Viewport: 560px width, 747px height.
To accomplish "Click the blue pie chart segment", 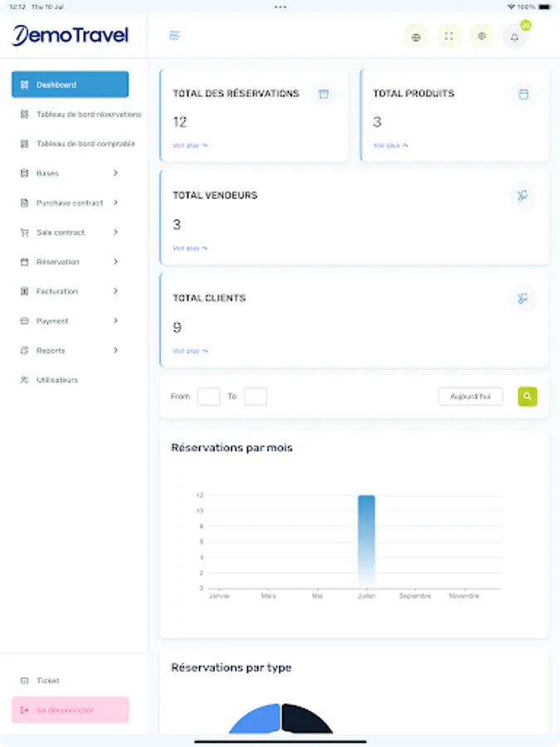I will [x=258, y=720].
